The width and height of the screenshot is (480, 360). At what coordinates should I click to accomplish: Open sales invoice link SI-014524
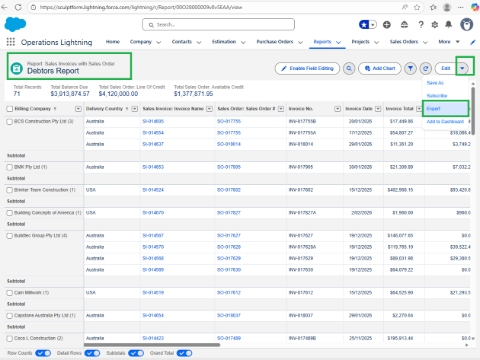tap(153, 190)
